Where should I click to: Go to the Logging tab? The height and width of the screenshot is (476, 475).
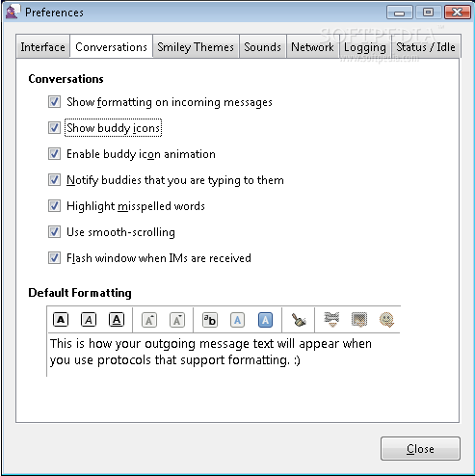click(x=365, y=47)
